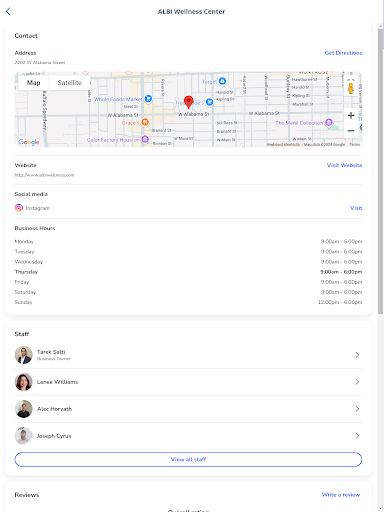Open Lenee Williams staff profile chevron

point(357,382)
